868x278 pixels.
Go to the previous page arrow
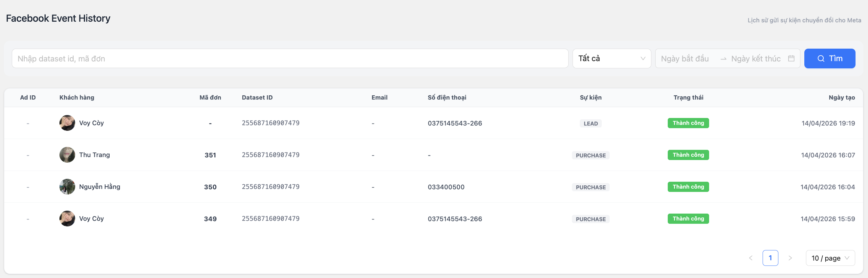click(751, 258)
